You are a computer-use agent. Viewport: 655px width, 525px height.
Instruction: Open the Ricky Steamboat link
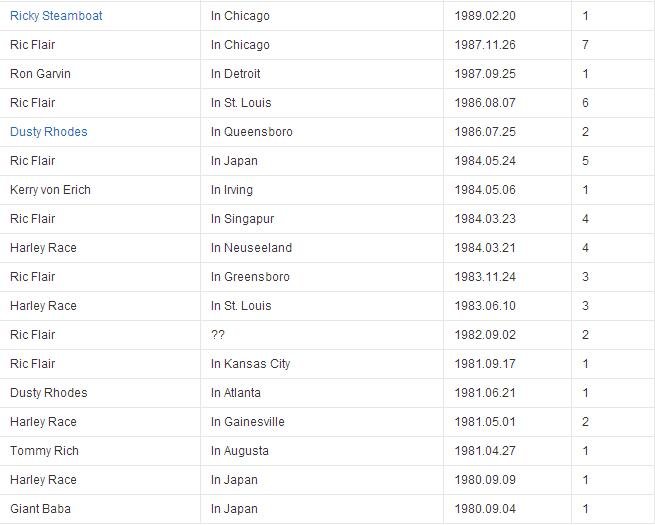[x=56, y=16]
